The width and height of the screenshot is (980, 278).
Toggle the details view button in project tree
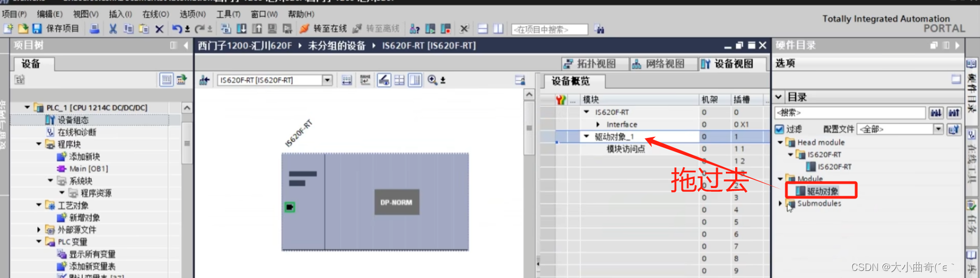tap(166, 80)
